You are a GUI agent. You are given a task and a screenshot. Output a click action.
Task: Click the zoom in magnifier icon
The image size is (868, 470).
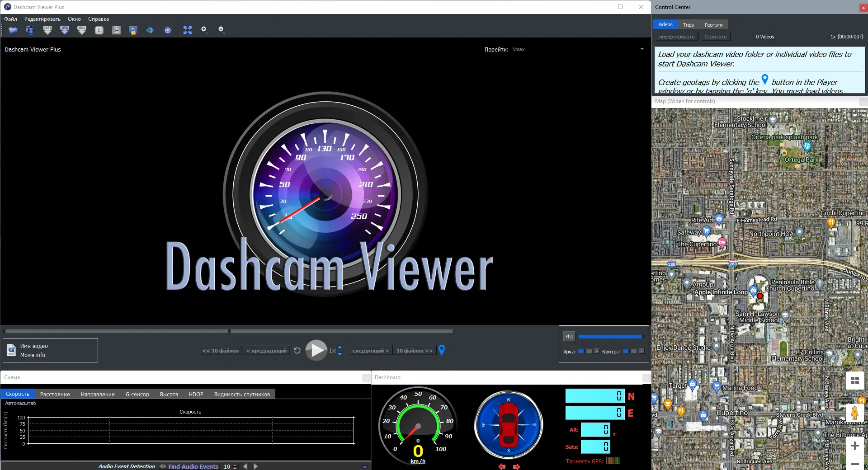(204, 30)
